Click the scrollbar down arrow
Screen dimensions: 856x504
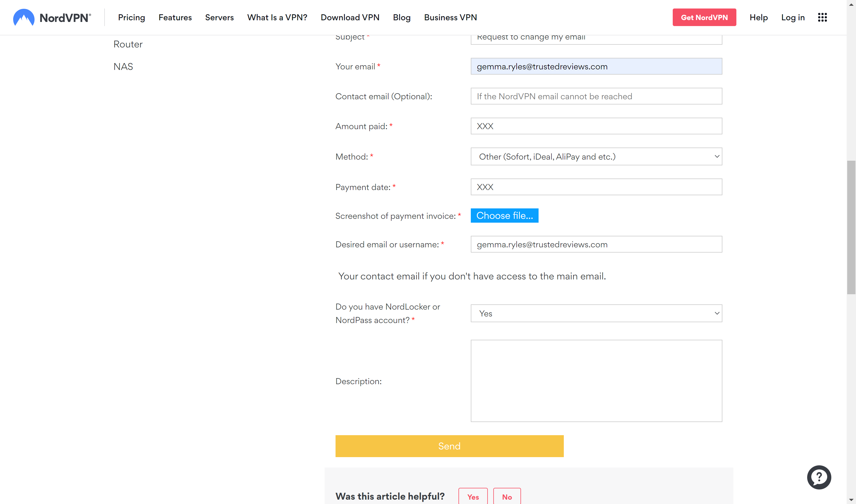851,500
